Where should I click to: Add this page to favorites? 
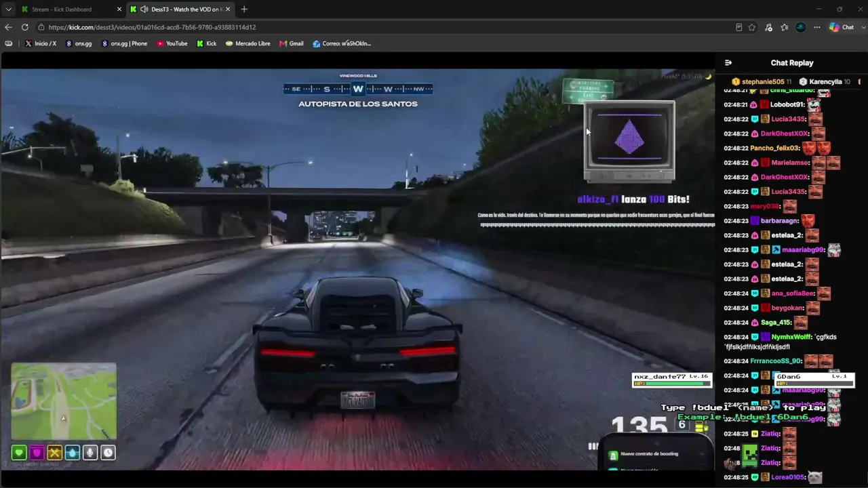pyautogui.click(x=752, y=27)
